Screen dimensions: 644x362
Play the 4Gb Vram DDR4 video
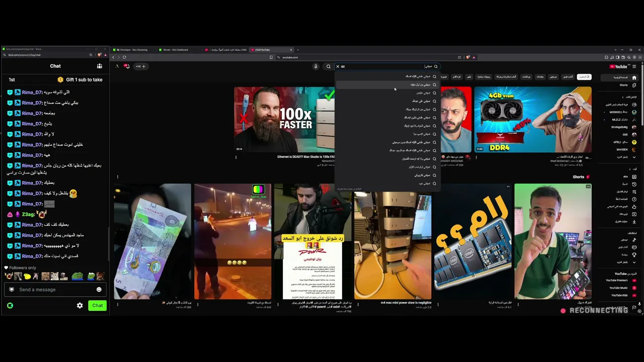[533, 119]
